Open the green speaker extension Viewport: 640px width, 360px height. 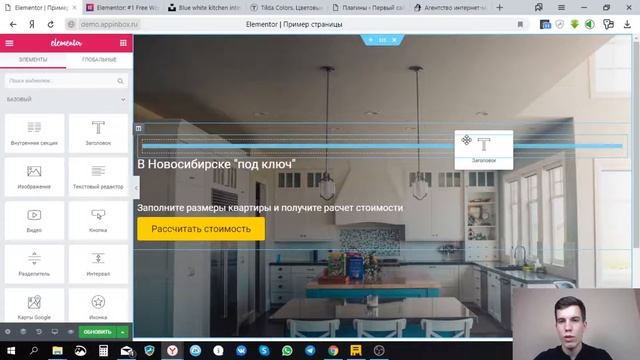pos(589,24)
